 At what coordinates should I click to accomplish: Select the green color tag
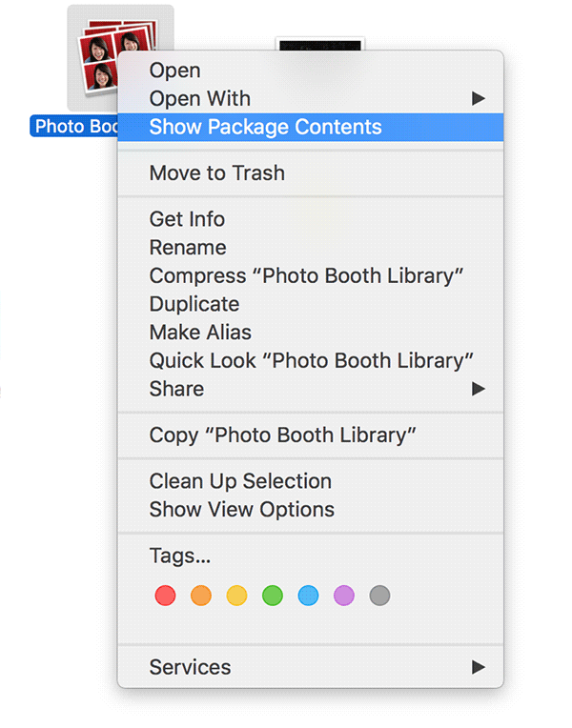(x=273, y=597)
